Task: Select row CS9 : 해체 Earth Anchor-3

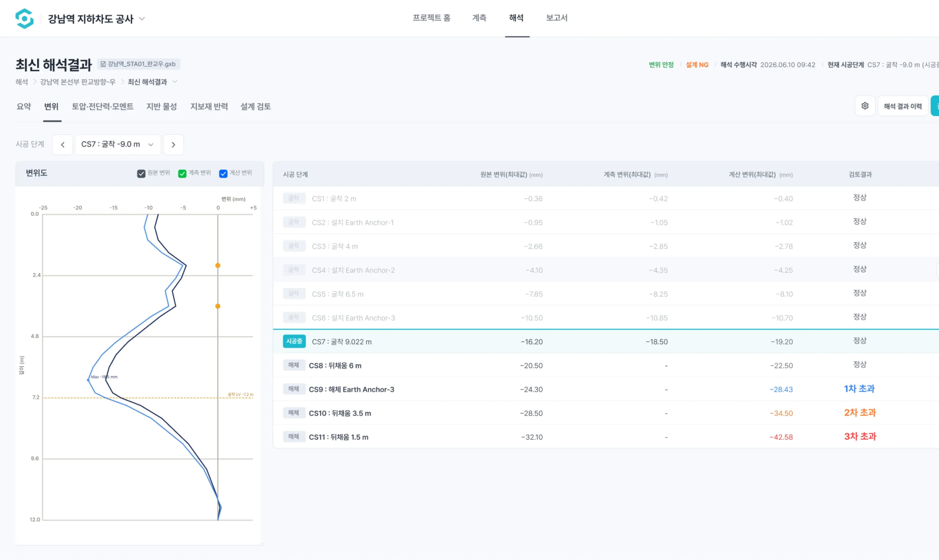Action: (x=606, y=389)
